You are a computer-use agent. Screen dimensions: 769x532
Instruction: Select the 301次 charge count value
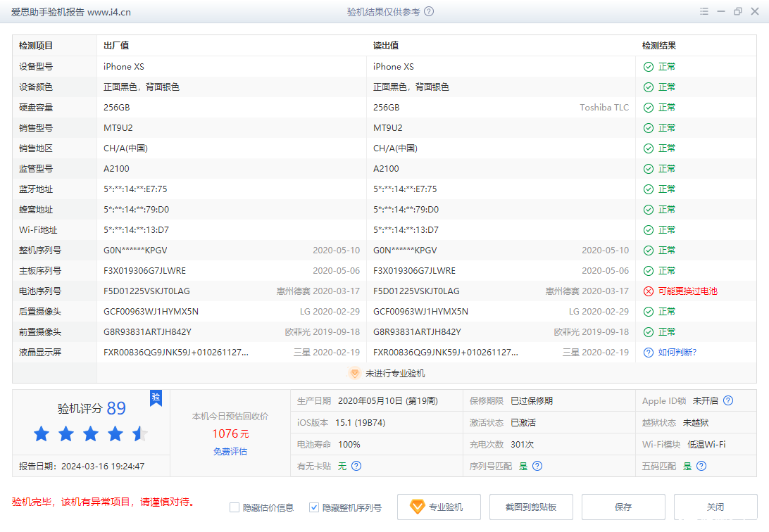523,444
